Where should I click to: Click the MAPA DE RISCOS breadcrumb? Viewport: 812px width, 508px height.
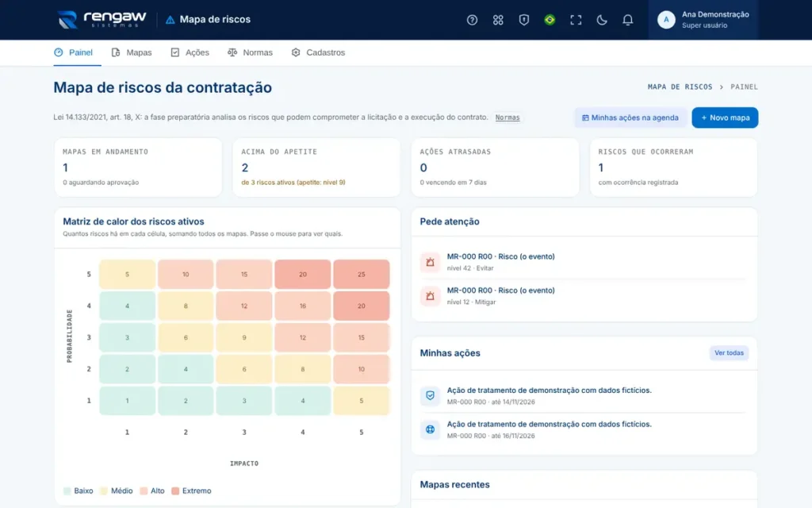tap(680, 87)
